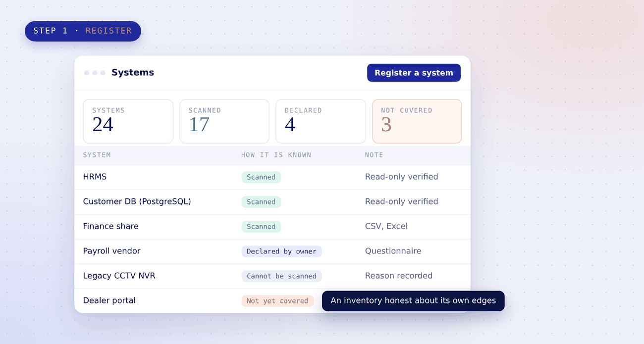The width and height of the screenshot is (644, 344).
Task: Choose the Payroll vendor system entry
Action: click(x=111, y=251)
